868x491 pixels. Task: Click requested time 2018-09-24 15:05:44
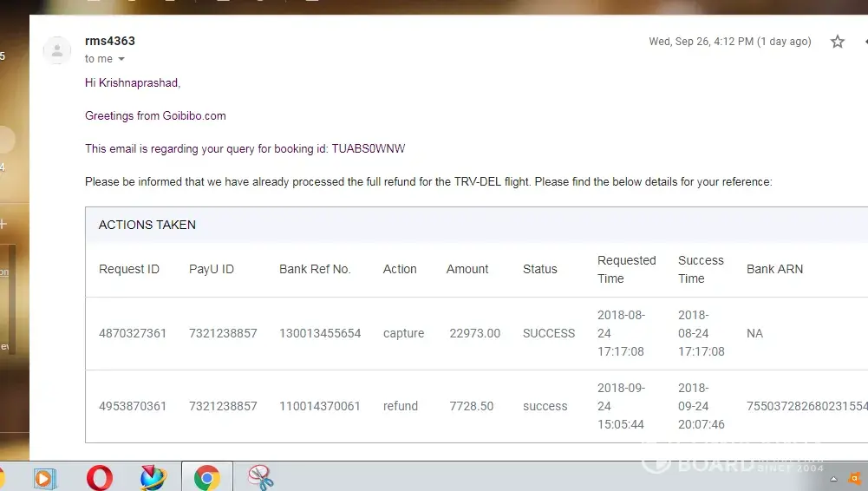pos(621,406)
